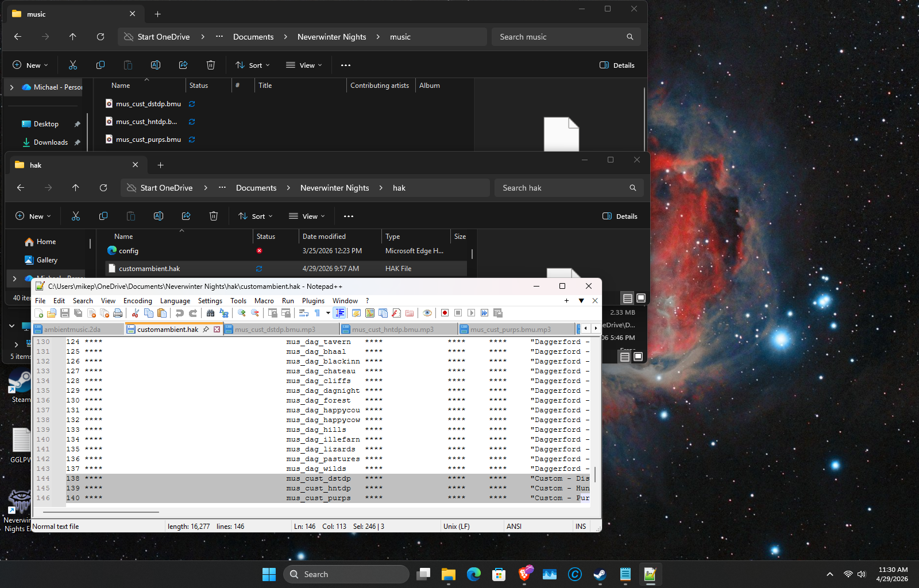Click the Paste icon in Notepad++ toolbar
The height and width of the screenshot is (588, 919).
pos(162,313)
